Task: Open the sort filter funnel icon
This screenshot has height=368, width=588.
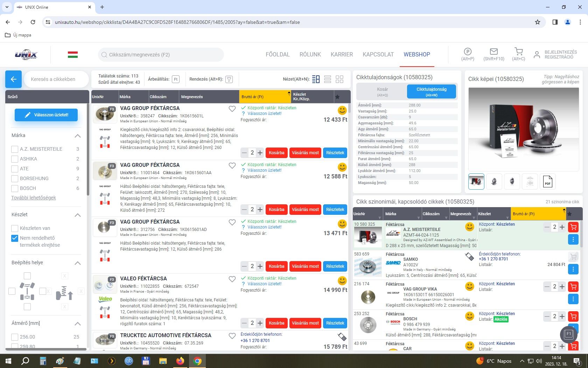Action: tap(229, 79)
